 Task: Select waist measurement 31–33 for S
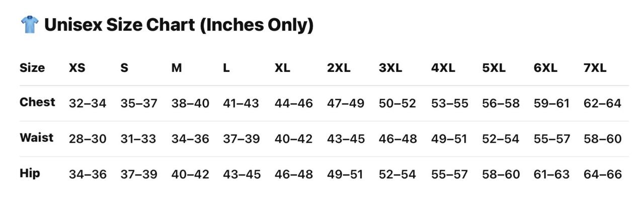138,139
